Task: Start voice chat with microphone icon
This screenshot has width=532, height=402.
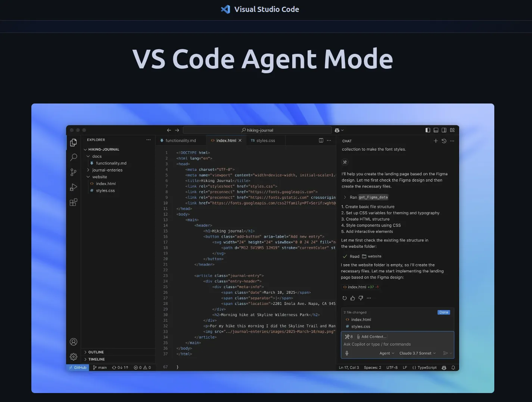Action: click(x=347, y=353)
